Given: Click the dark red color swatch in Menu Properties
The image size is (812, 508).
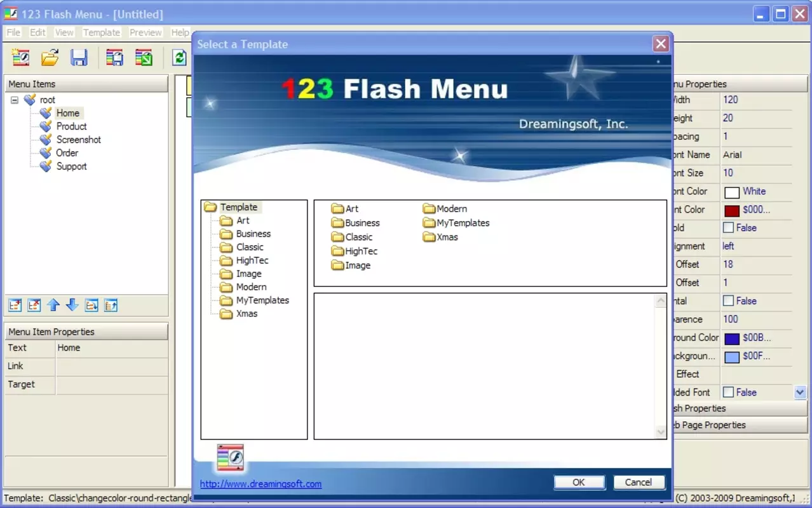Looking at the screenshot, I should [x=732, y=210].
